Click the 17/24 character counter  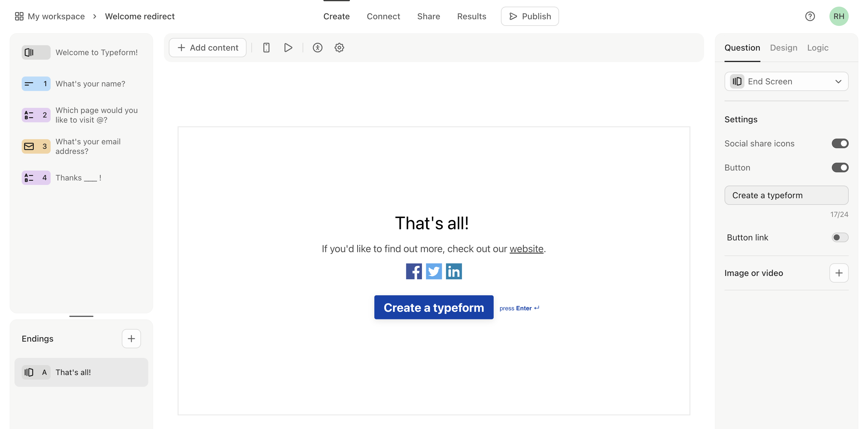coord(839,214)
